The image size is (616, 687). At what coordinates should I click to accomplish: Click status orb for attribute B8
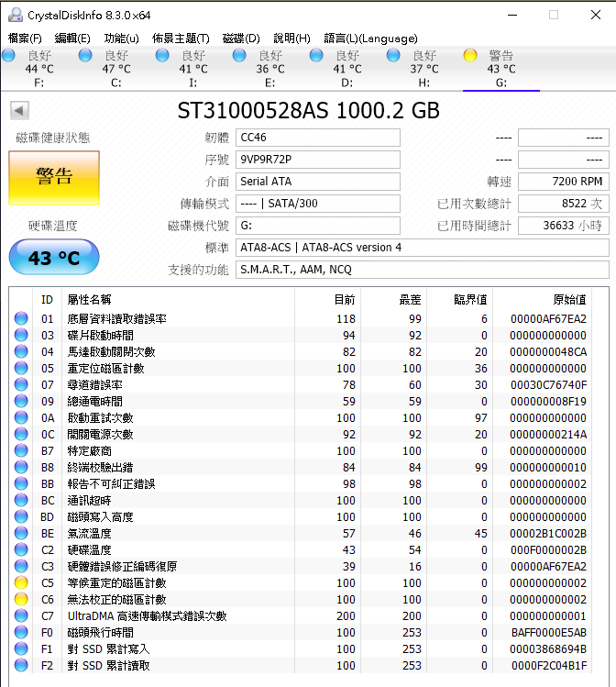click(x=21, y=467)
